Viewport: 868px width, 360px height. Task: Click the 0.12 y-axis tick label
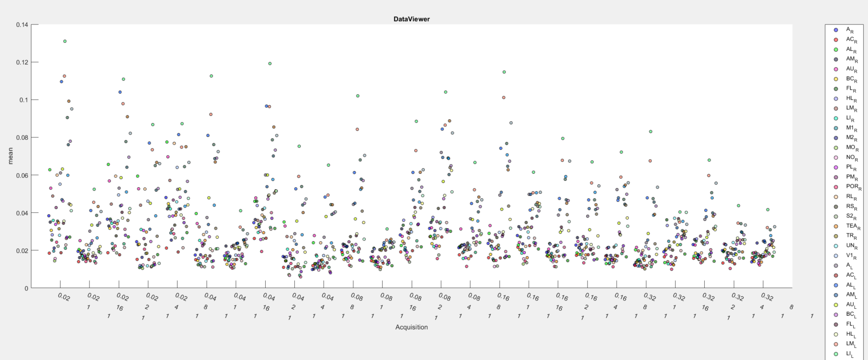coord(22,62)
